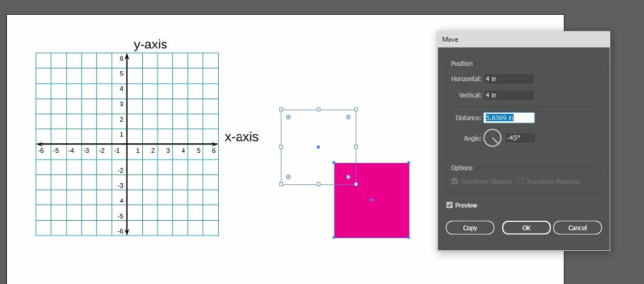Click the x-axis label text

click(242, 138)
